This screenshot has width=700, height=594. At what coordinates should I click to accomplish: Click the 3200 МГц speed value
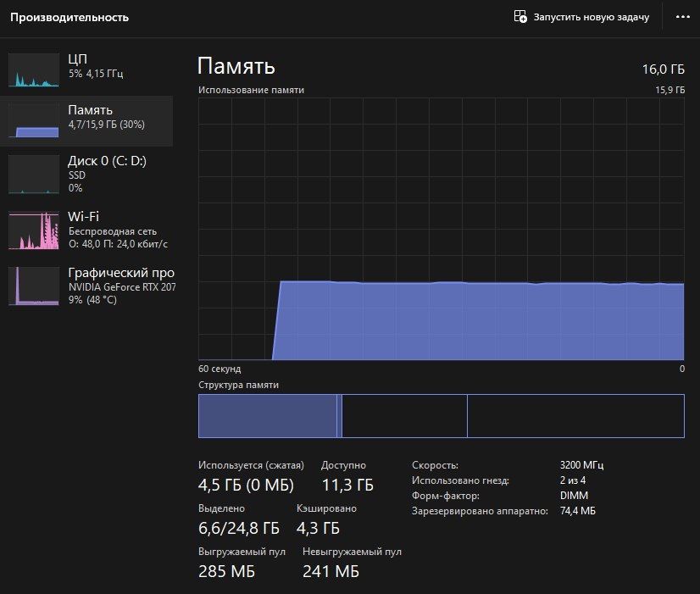[x=581, y=465]
